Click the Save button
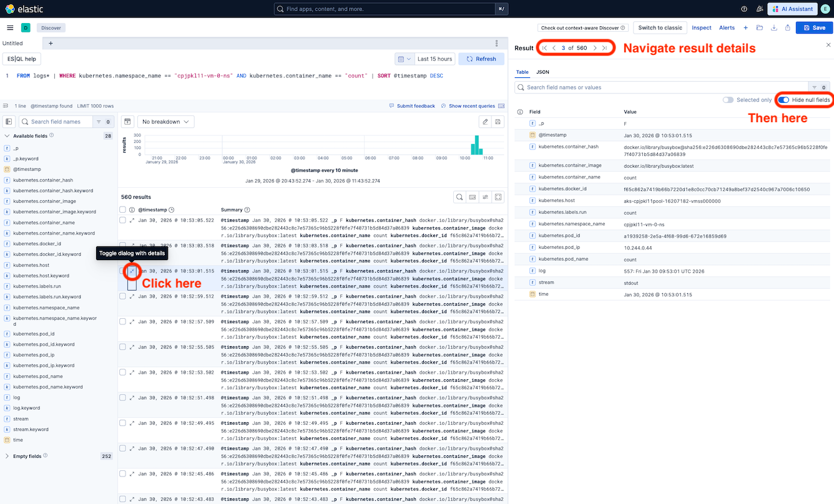Screen dimensions: 834x504 click(x=814, y=27)
